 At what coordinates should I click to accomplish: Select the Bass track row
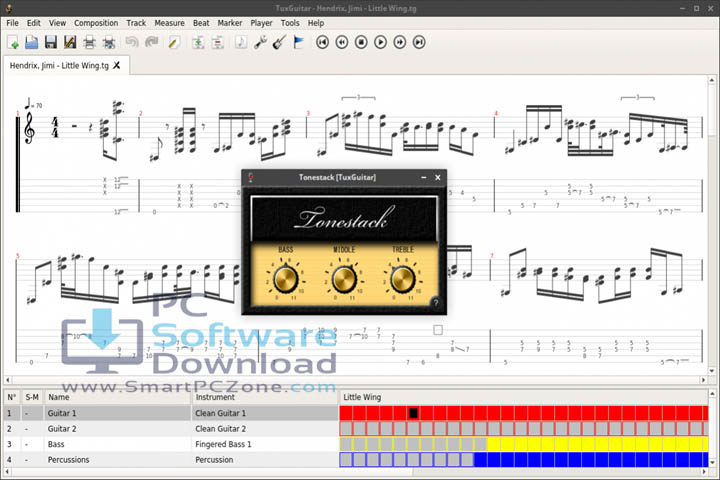[171, 444]
